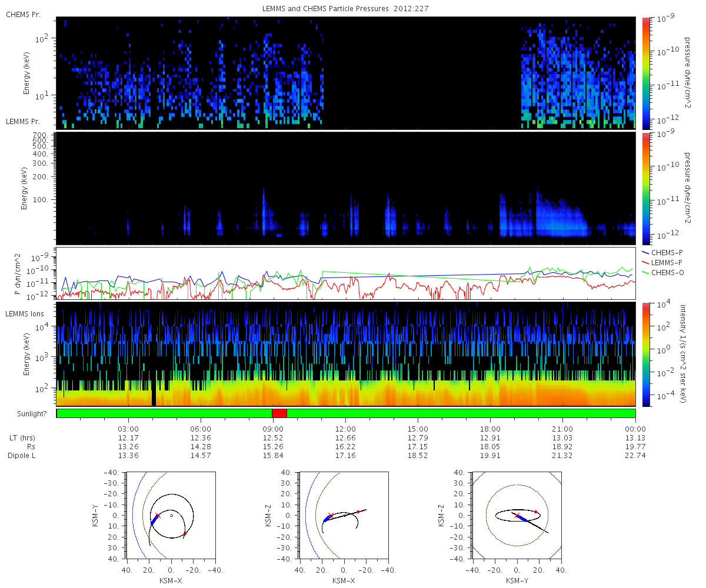The image size is (706, 588).
Task: Click the 21:00 time axis label
Action: (563, 429)
